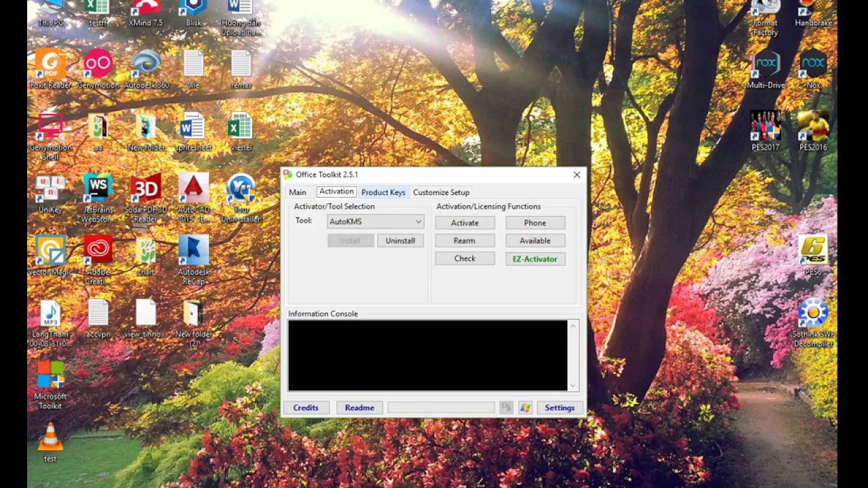Click the Information Console scrollbar up arrow
Image resolution: width=868 pixels, height=488 pixels.
(x=573, y=326)
